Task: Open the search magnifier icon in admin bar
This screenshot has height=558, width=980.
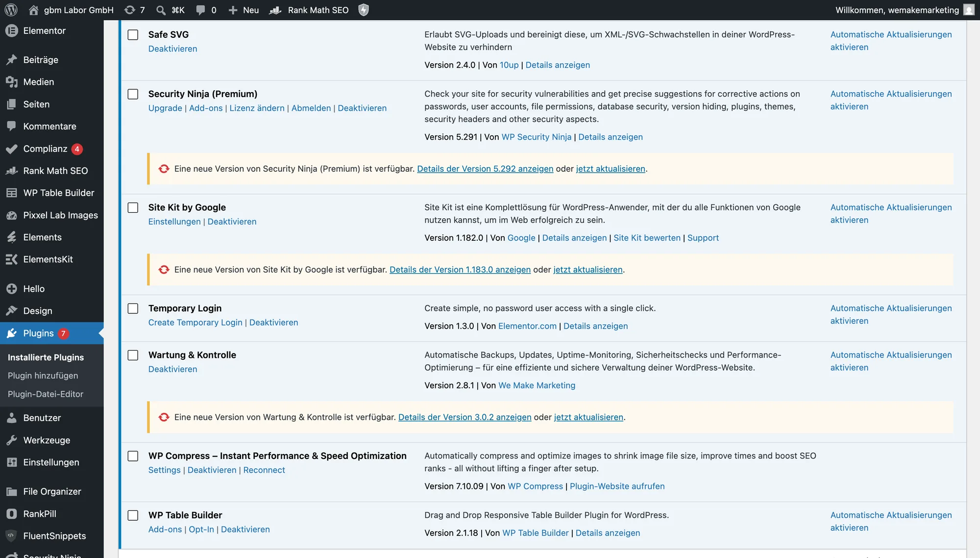Action: pos(161,10)
